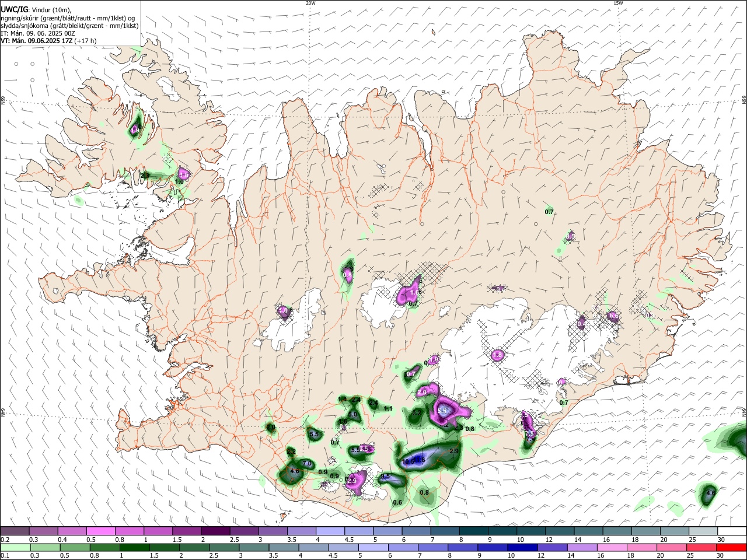Click the 15W longitude label
This screenshot has height=560, width=747.
[618, 3]
